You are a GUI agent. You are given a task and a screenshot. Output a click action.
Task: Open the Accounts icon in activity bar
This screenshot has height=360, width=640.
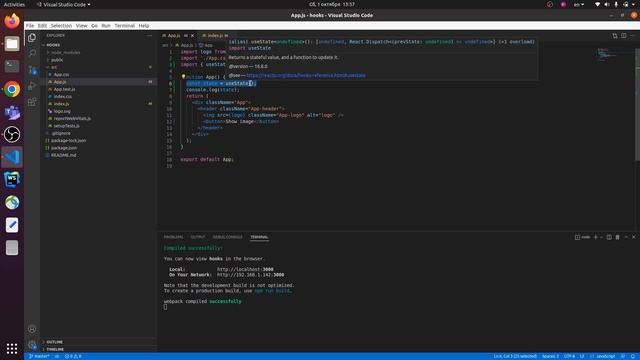coord(32,329)
